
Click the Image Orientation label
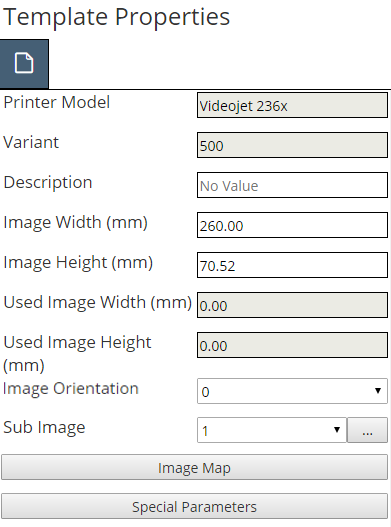pyautogui.click(x=71, y=389)
